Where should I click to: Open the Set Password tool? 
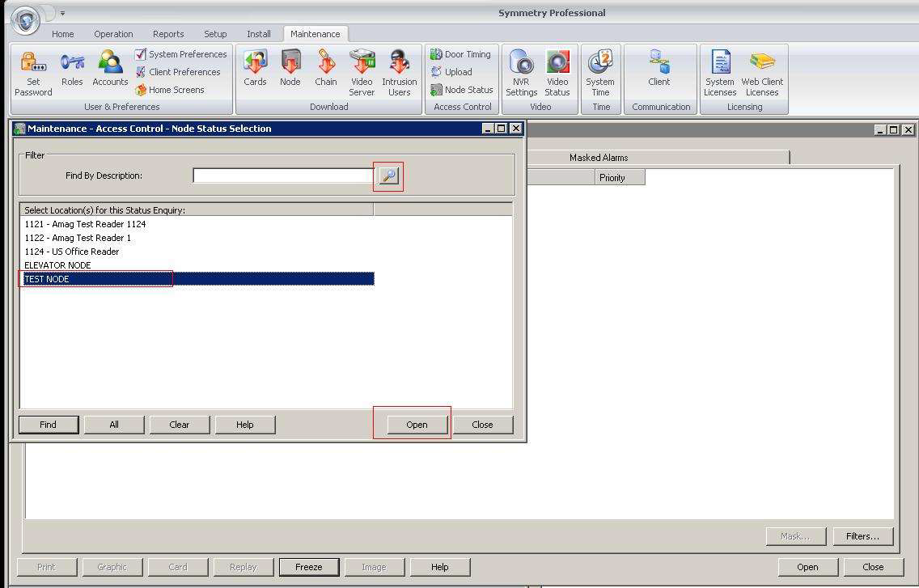click(x=33, y=74)
